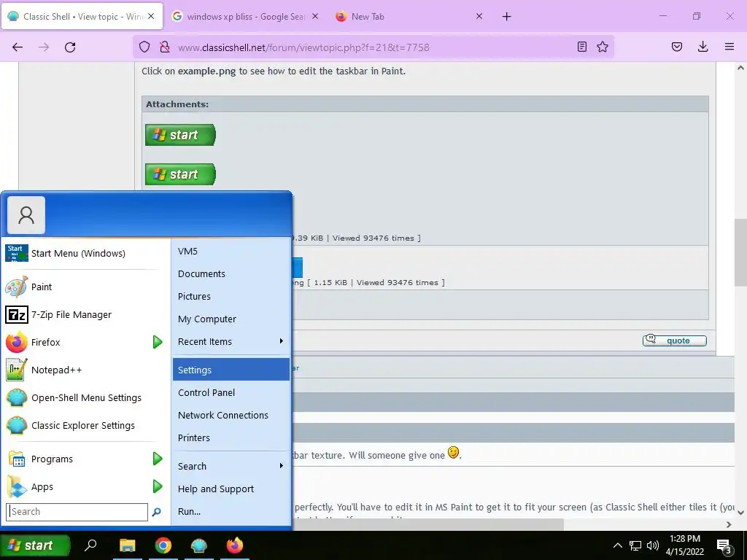Click the quote button on post
Image resolution: width=747 pixels, height=560 pixels.
tap(675, 341)
